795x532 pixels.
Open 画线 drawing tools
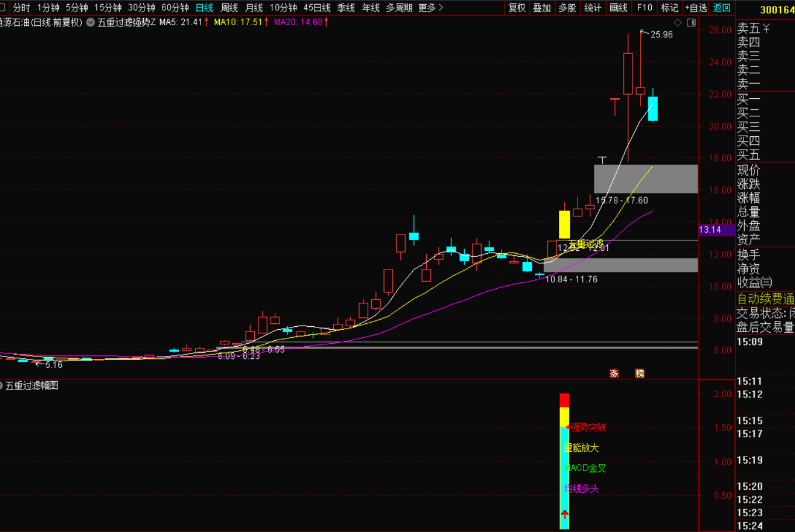point(618,8)
